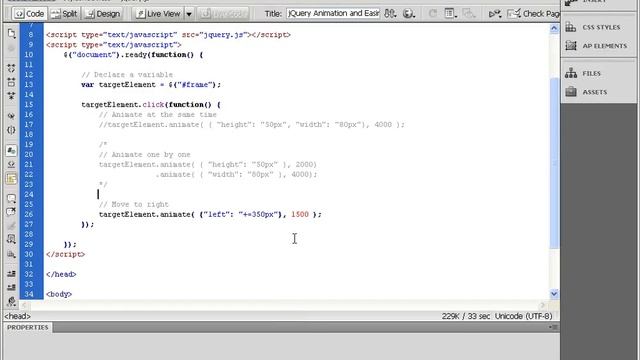Viewport: 640px width, 360px height.
Task: Click the code editor scroll down arrow
Action: [554, 293]
